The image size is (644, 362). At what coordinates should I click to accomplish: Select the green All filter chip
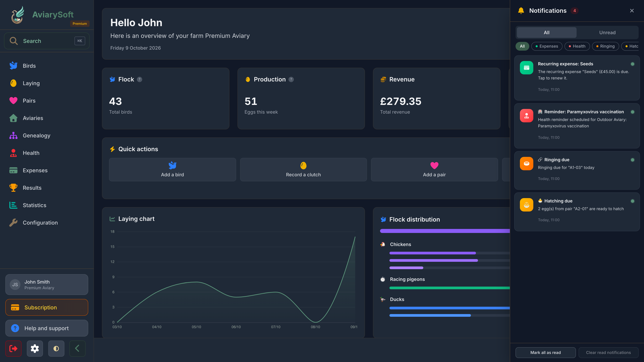[x=522, y=46]
